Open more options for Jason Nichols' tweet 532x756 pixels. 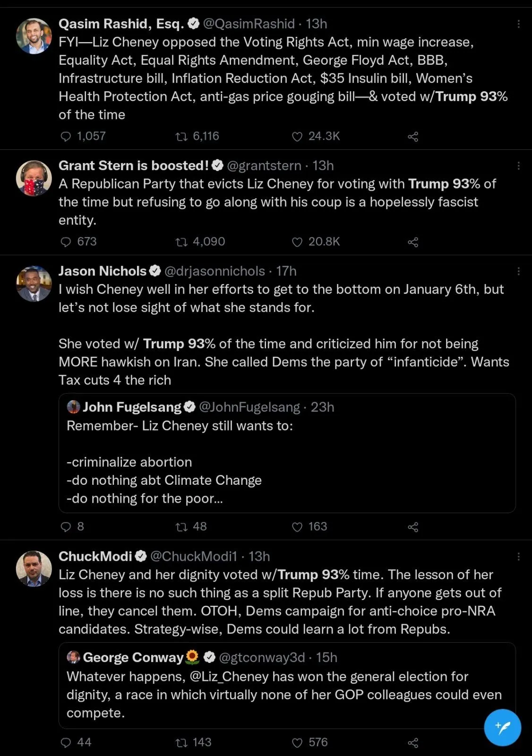[519, 271]
